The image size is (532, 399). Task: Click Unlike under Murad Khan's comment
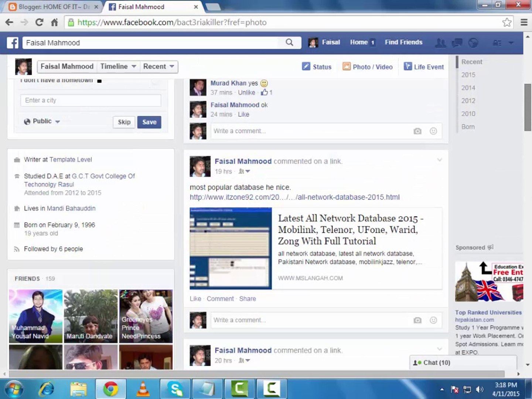point(246,92)
